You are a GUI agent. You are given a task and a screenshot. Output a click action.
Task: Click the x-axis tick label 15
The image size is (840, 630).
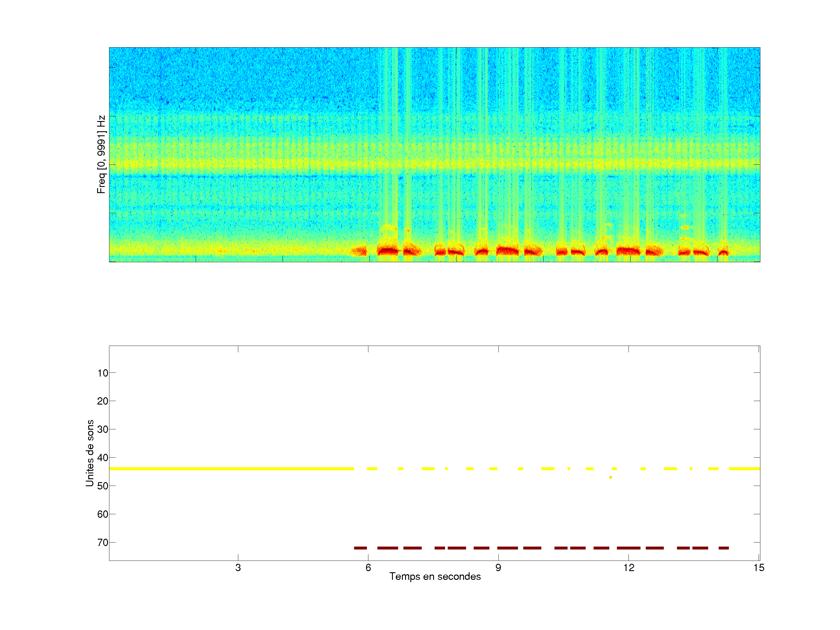[759, 568]
